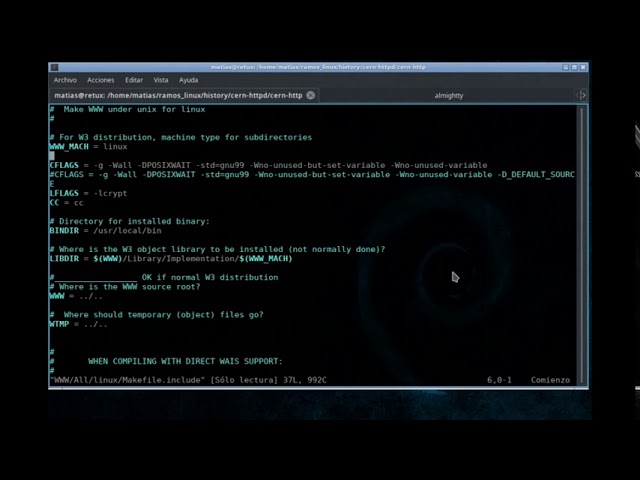
Task: Click 'Where is the WWW source root?' comment
Action: click(125, 287)
